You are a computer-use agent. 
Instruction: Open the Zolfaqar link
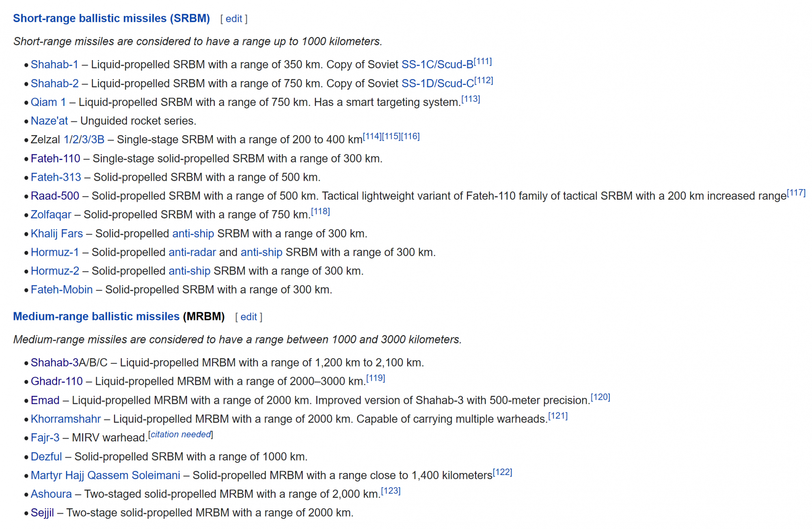(x=51, y=215)
